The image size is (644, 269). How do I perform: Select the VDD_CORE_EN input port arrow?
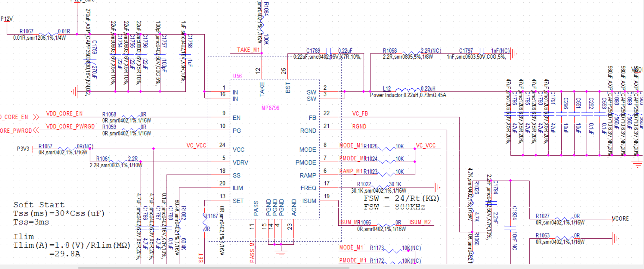point(36,117)
